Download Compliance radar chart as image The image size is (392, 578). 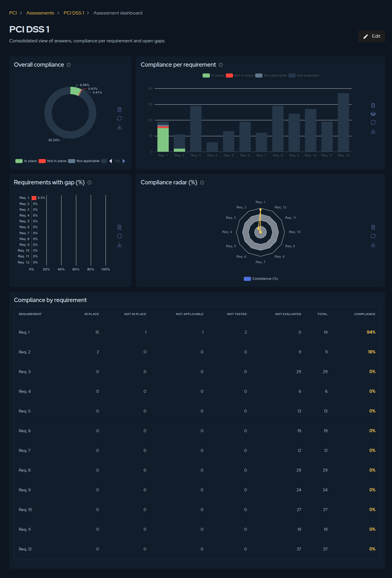point(373,245)
